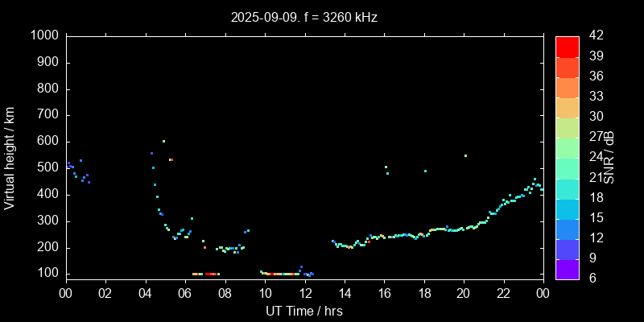Click the green data point at 600 km height
644x322 pixels.
[163, 141]
